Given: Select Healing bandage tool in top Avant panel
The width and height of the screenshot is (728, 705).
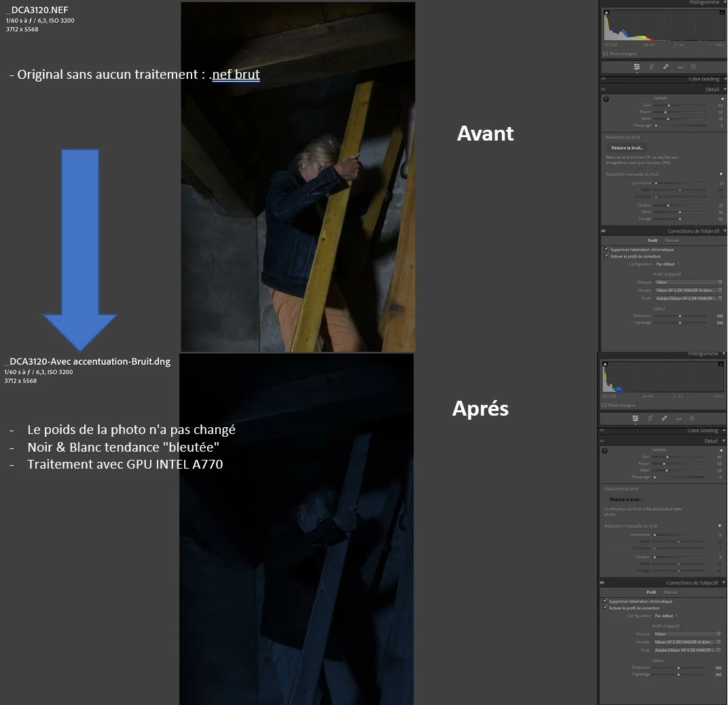Looking at the screenshot, I should [x=666, y=67].
